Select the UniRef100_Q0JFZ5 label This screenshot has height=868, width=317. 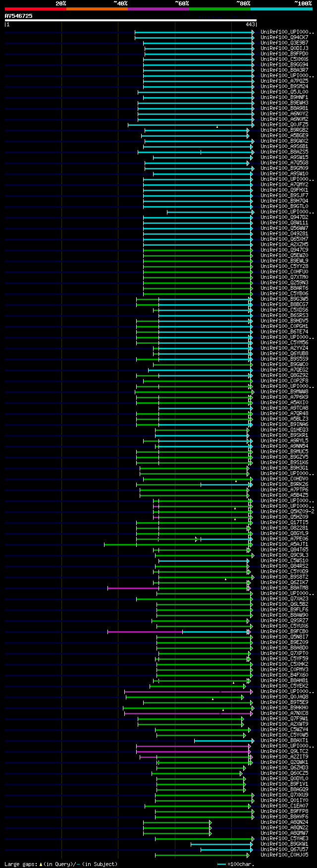[284, 124]
